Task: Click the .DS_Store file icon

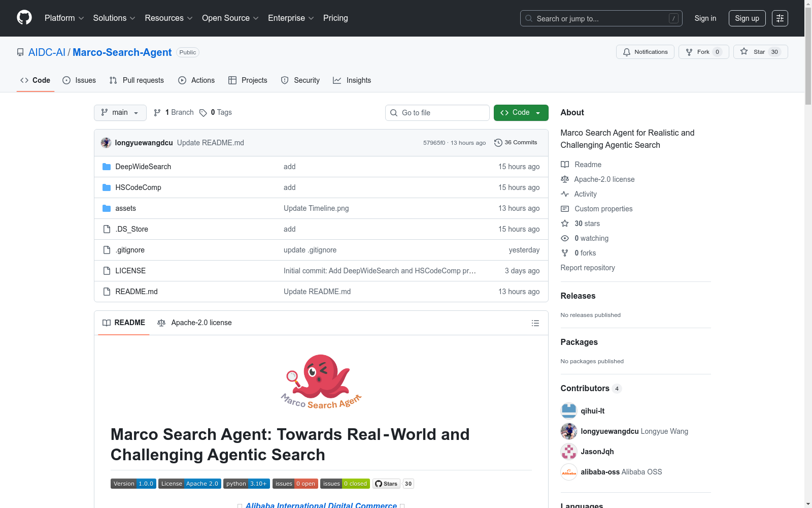Action: (107, 229)
